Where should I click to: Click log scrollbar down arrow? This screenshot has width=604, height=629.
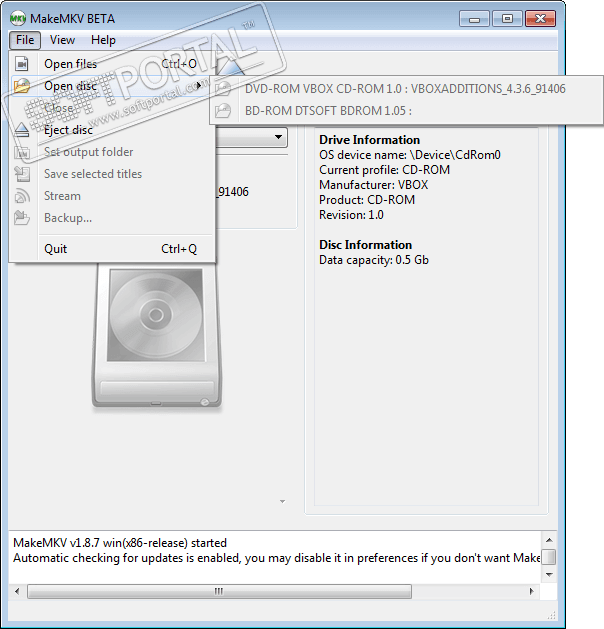click(549, 575)
